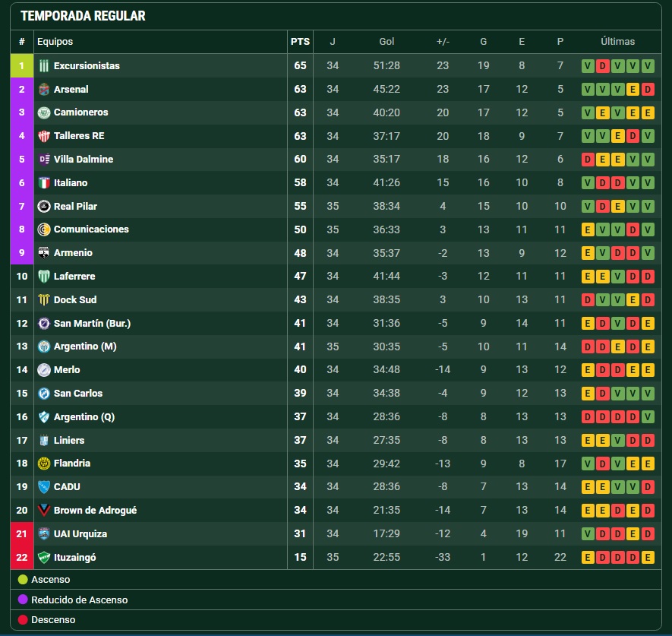
Task: Click the purple Reducido de Ascenso dot
Action: click(23, 600)
